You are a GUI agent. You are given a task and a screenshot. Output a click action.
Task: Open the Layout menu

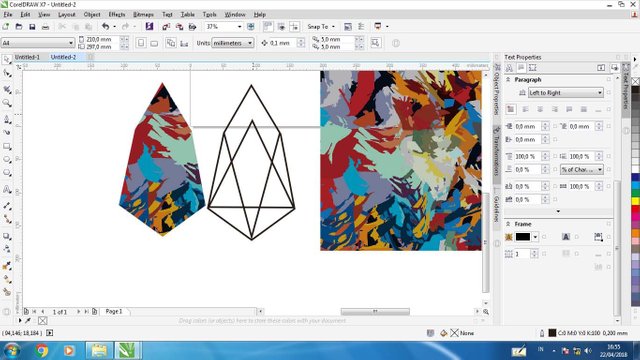pyautogui.click(x=67, y=14)
